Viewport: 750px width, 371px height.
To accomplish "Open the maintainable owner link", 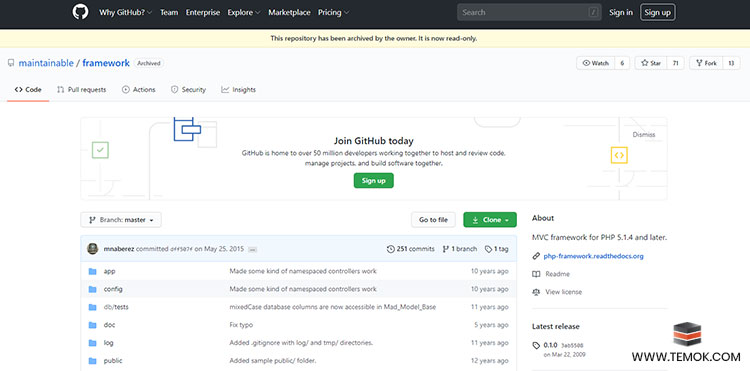I will pos(46,63).
